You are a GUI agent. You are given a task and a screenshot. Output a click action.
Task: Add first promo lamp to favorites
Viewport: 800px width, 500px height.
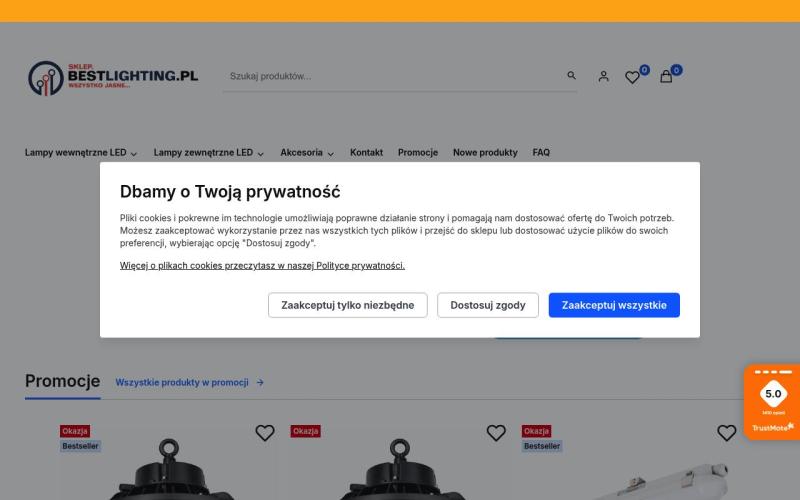click(x=265, y=433)
